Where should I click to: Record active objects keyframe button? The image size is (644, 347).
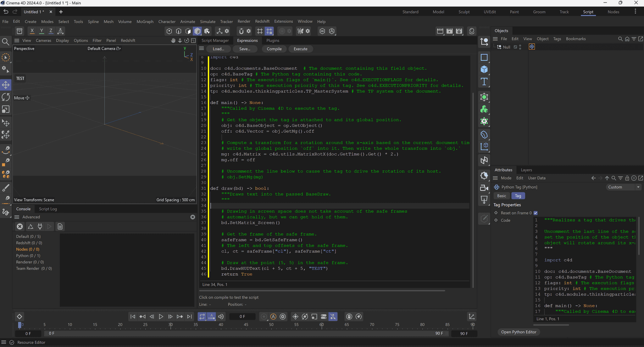pos(264,316)
